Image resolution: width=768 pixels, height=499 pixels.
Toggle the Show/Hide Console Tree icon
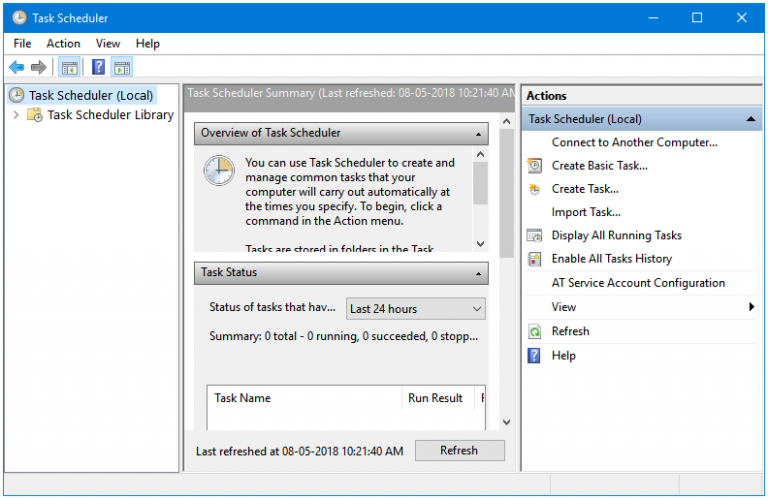[x=70, y=67]
